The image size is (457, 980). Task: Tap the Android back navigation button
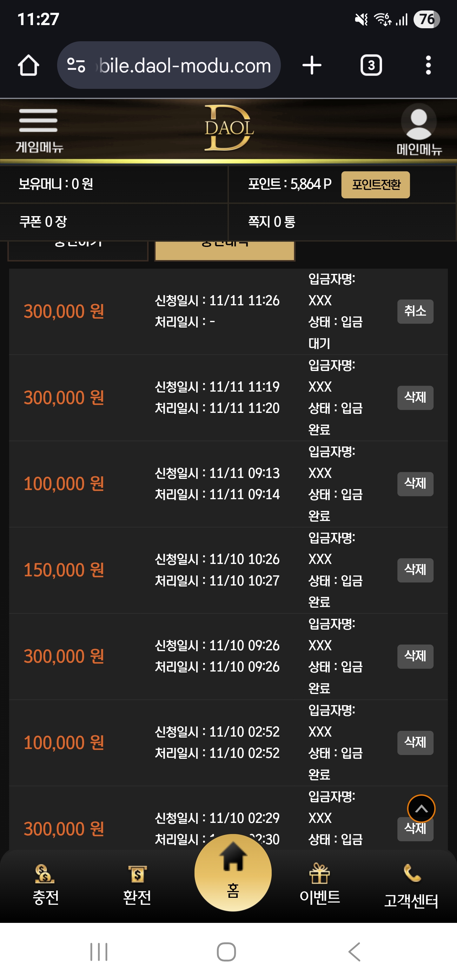(x=354, y=952)
